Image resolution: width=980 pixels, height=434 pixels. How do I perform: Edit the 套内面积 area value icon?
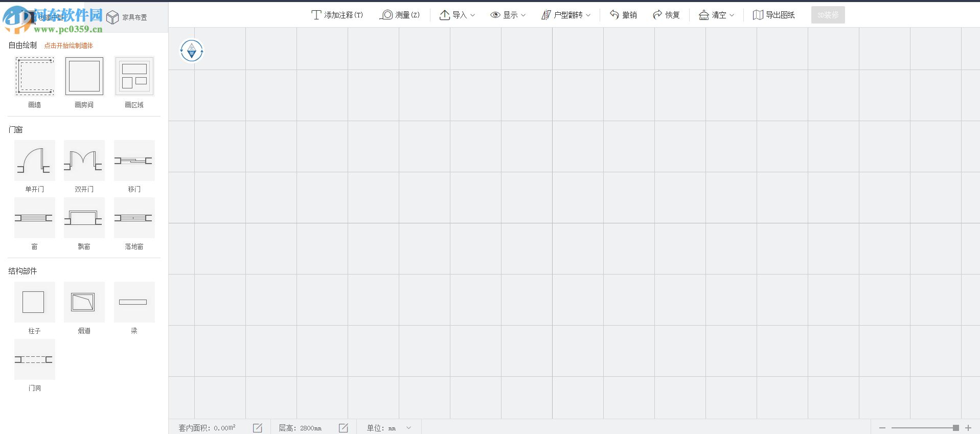pos(258,428)
